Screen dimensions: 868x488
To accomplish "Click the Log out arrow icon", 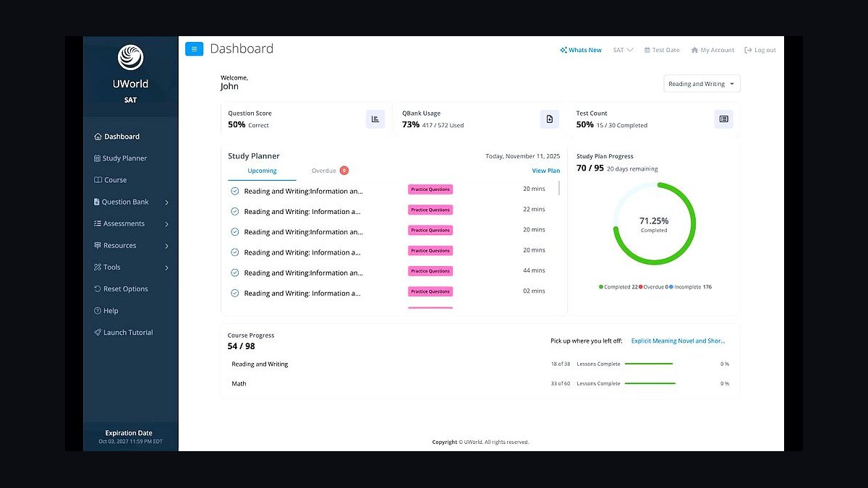I will 749,51.
